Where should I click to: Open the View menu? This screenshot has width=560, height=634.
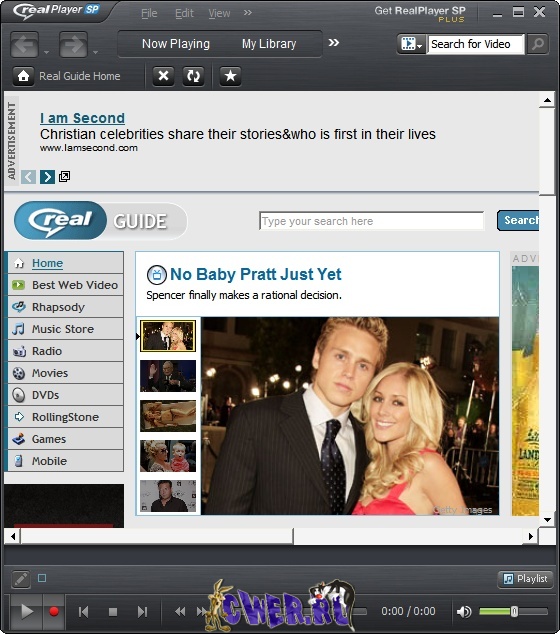point(219,13)
